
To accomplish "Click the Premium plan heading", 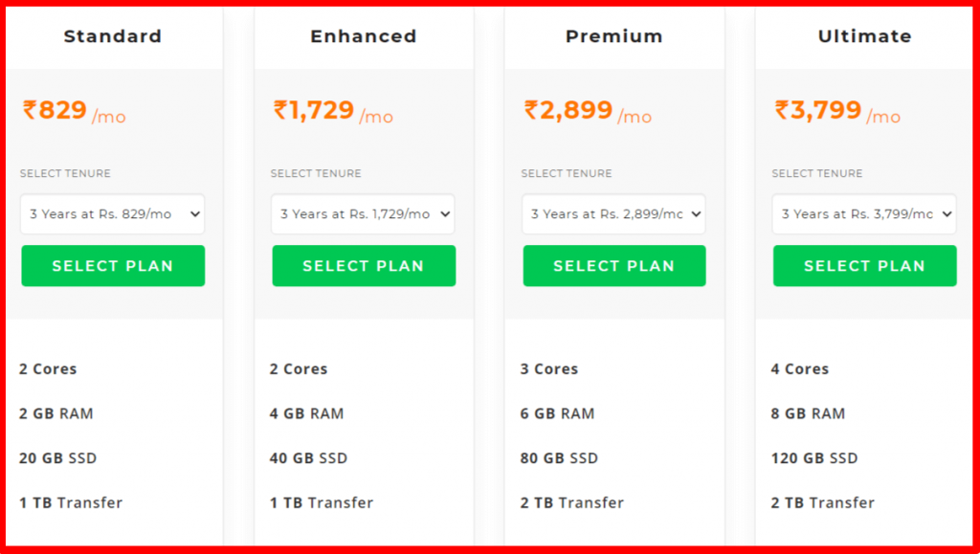I will click(x=614, y=36).
